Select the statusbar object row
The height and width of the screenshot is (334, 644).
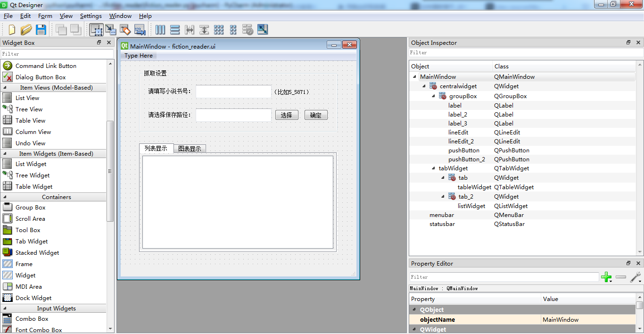pyautogui.click(x=442, y=224)
